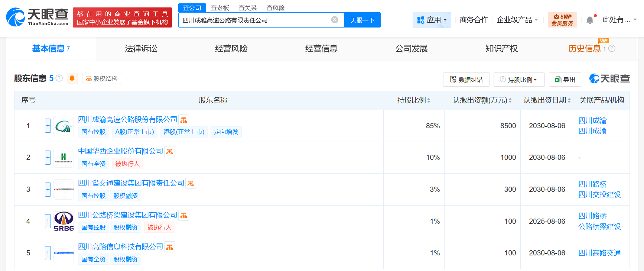Open 四川公路桥梁建设集团有限公司 link
Viewport: 644px width, 271px height.
coord(127,215)
